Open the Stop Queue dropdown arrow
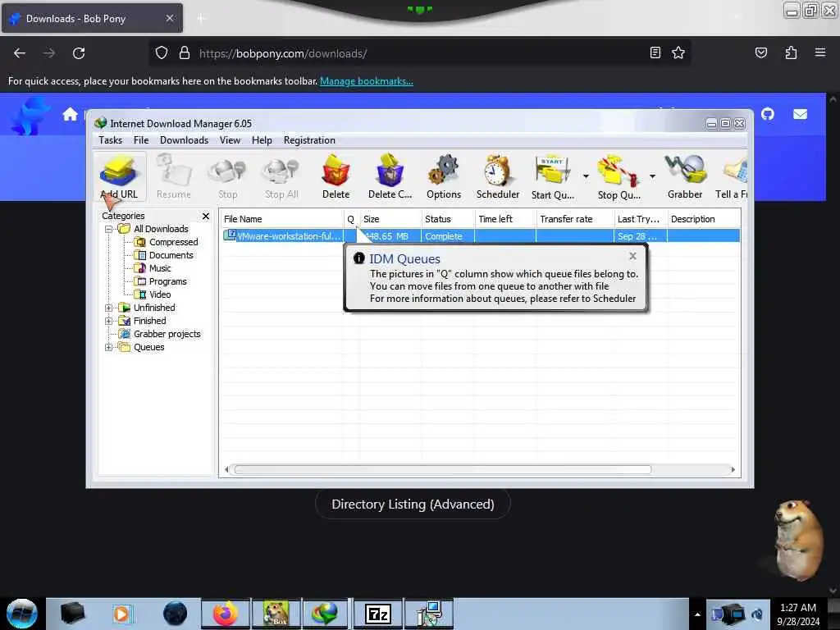 pyautogui.click(x=652, y=176)
